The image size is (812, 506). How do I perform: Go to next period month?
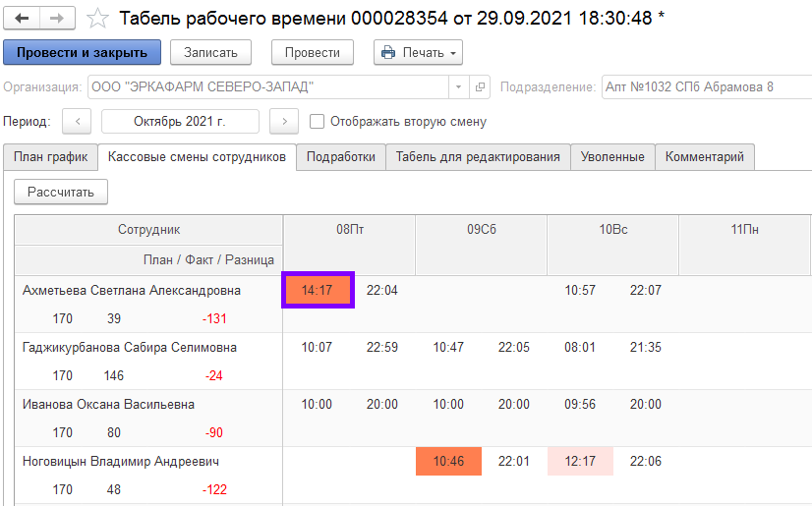pyautogui.click(x=283, y=122)
